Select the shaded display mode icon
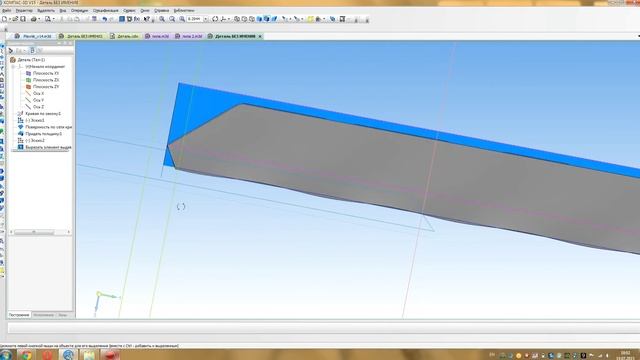Image resolution: width=640 pixels, height=360 pixels. tap(260, 19)
